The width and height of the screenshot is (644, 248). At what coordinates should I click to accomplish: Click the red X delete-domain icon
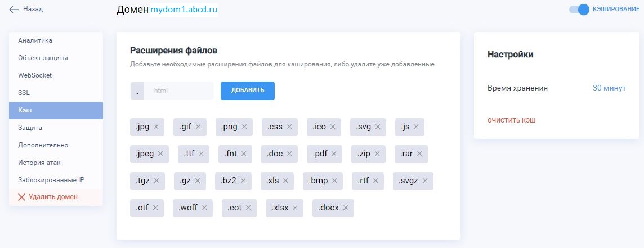pos(22,197)
